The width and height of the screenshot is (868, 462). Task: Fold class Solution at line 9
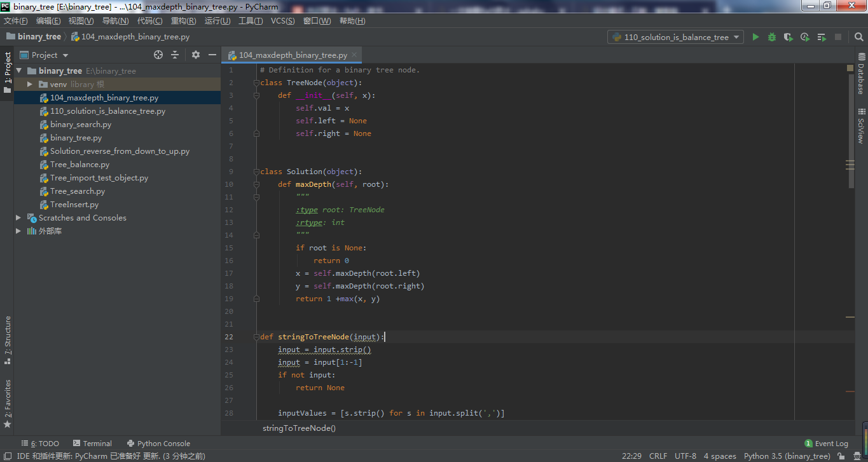coord(256,172)
